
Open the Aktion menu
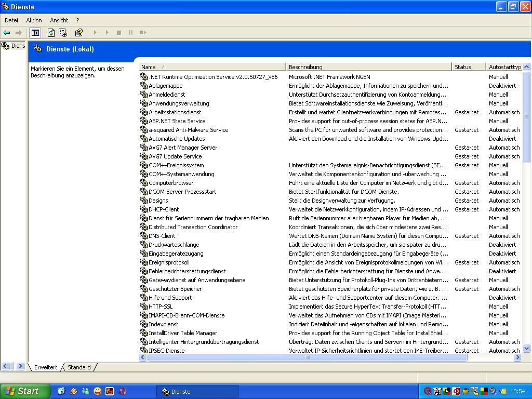pos(34,20)
